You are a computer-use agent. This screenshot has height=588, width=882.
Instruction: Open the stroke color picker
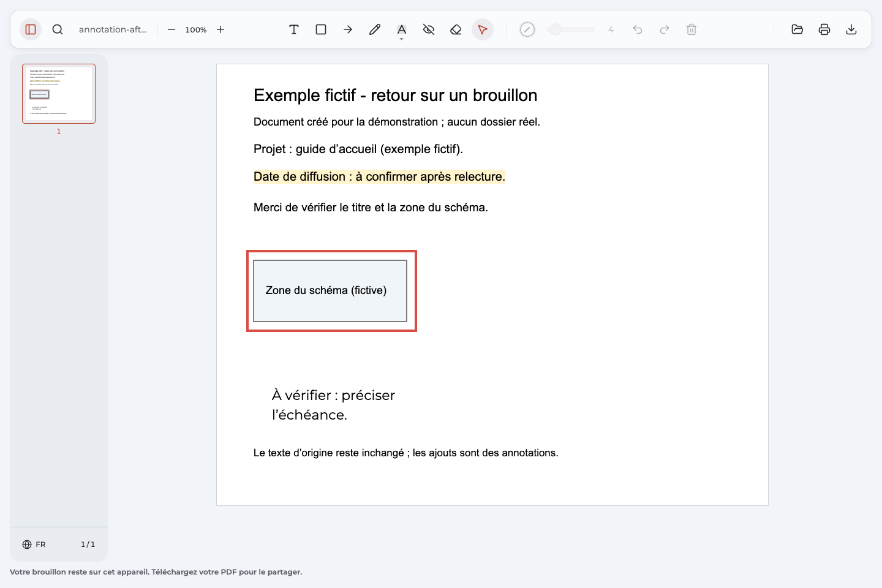click(x=527, y=29)
